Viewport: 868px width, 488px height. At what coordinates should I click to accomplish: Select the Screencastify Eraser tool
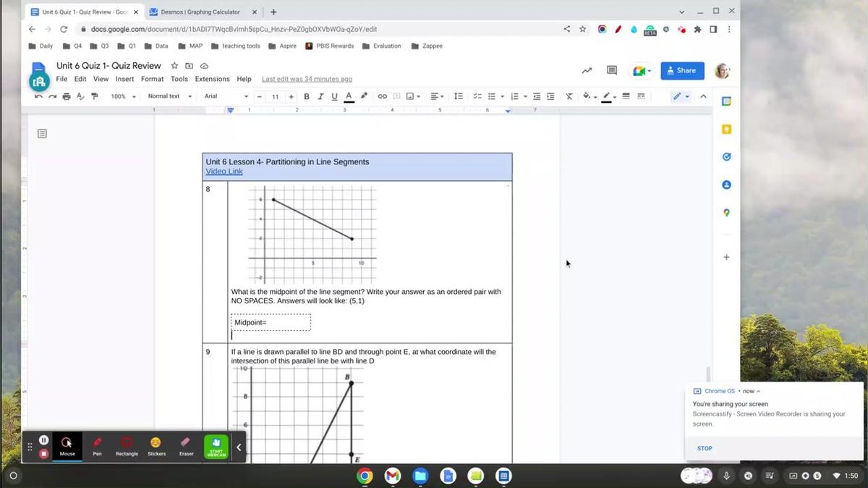tap(186, 445)
